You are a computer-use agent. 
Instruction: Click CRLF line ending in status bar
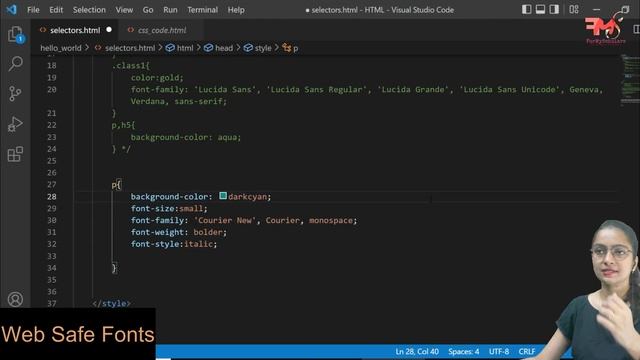click(x=527, y=351)
